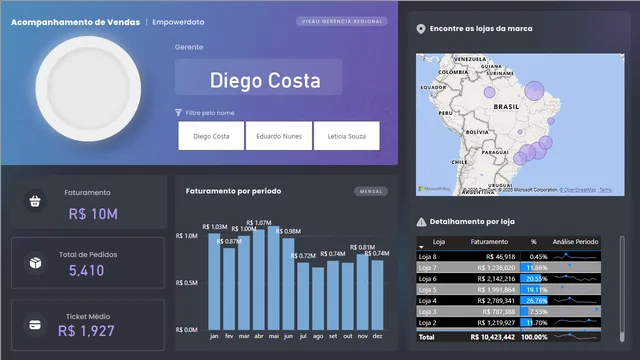The height and width of the screenshot is (360, 640).
Task: Select the Loja 4 row
Action: [x=509, y=301]
